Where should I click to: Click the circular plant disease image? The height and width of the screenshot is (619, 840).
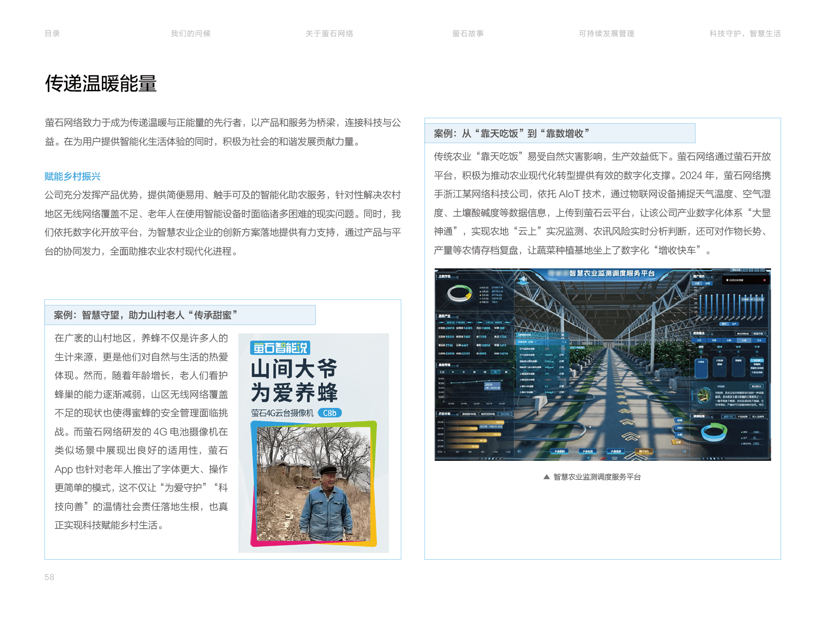pos(704,395)
